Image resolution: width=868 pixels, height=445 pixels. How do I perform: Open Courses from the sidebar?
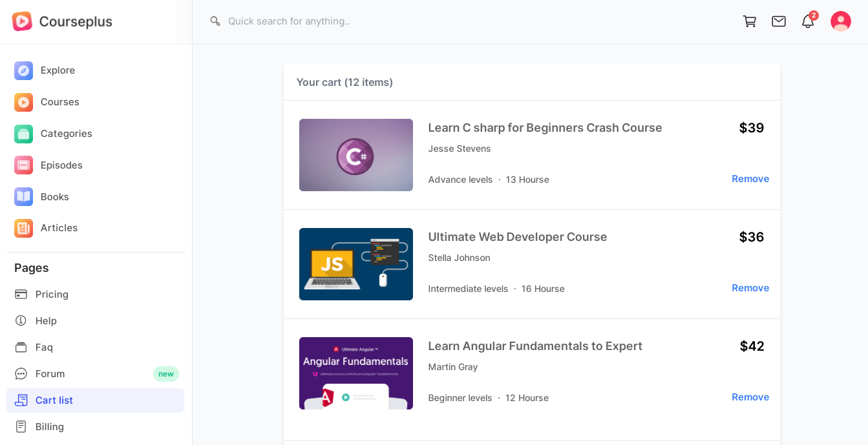pos(96,102)
